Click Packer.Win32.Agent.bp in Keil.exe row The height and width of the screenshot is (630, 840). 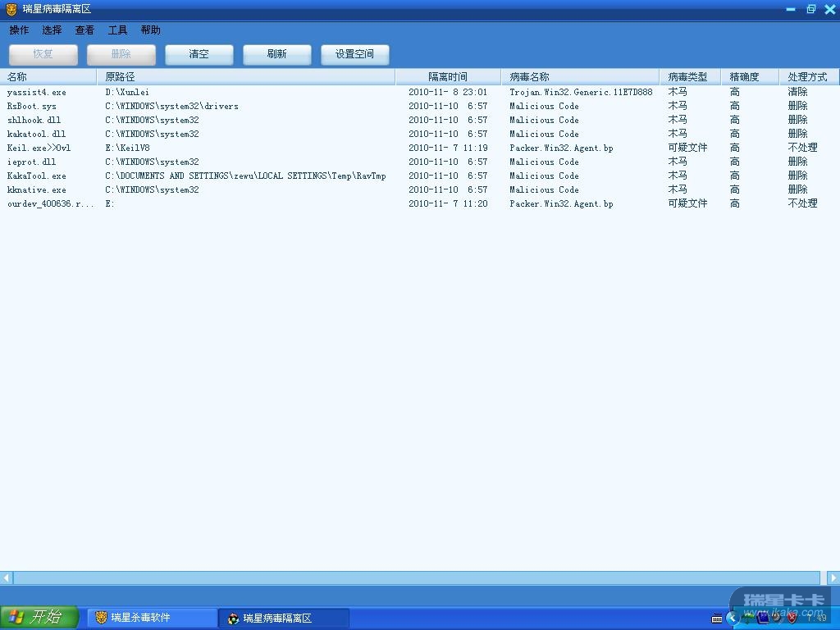pos(561,148)
